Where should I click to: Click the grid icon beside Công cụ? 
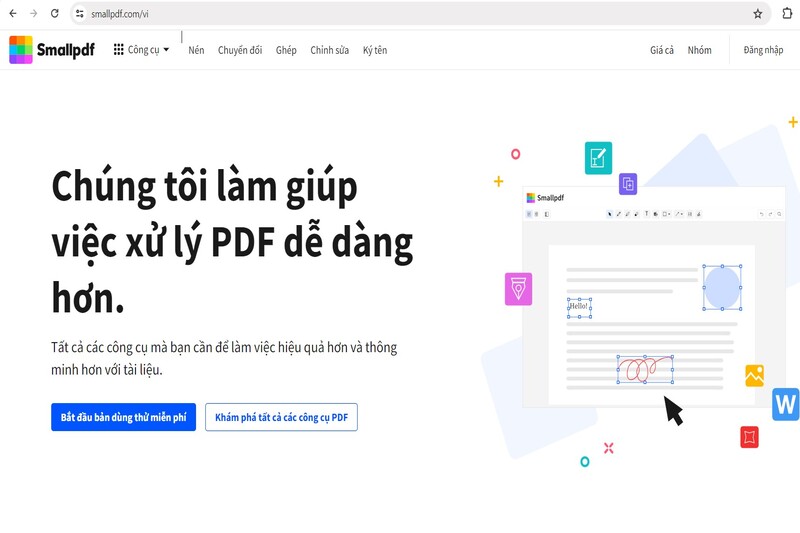(x=119, y=50)
